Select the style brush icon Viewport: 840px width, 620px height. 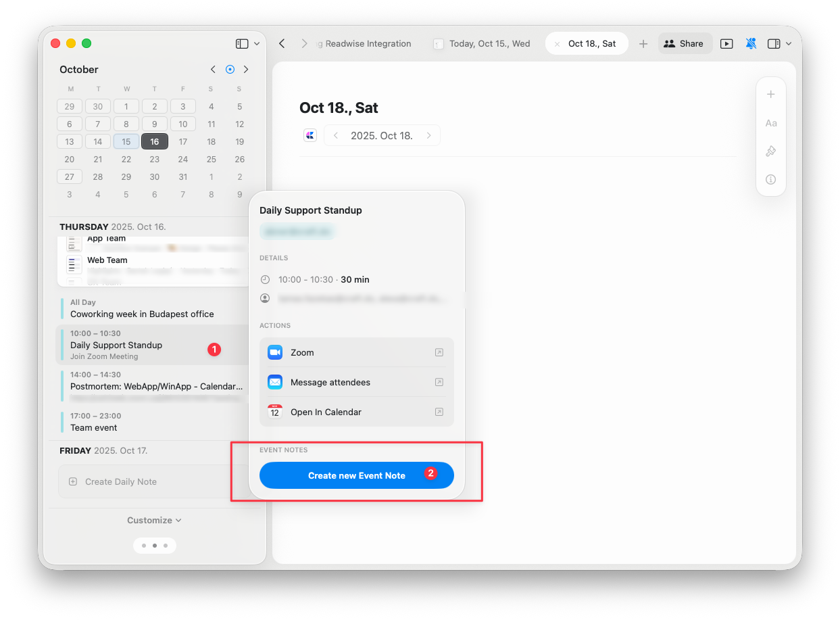tap(771, 151)
